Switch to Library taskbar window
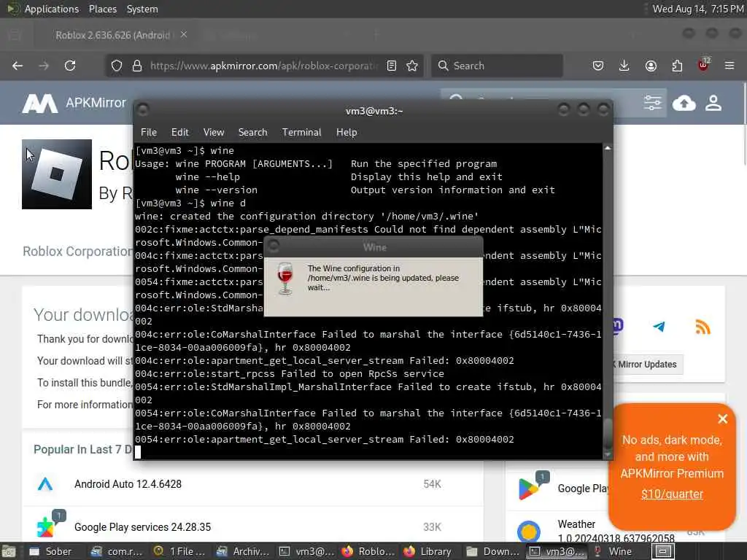The height and width of the screenshot is (560, 747). pyautogui.click(x=429, y=551)
